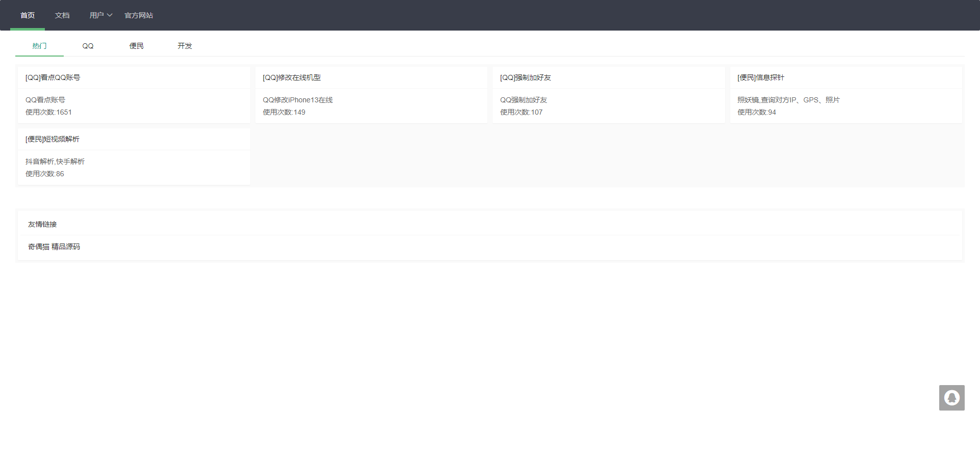
Task: Visit the 官方网站 nav link
Action: (139, 15)
